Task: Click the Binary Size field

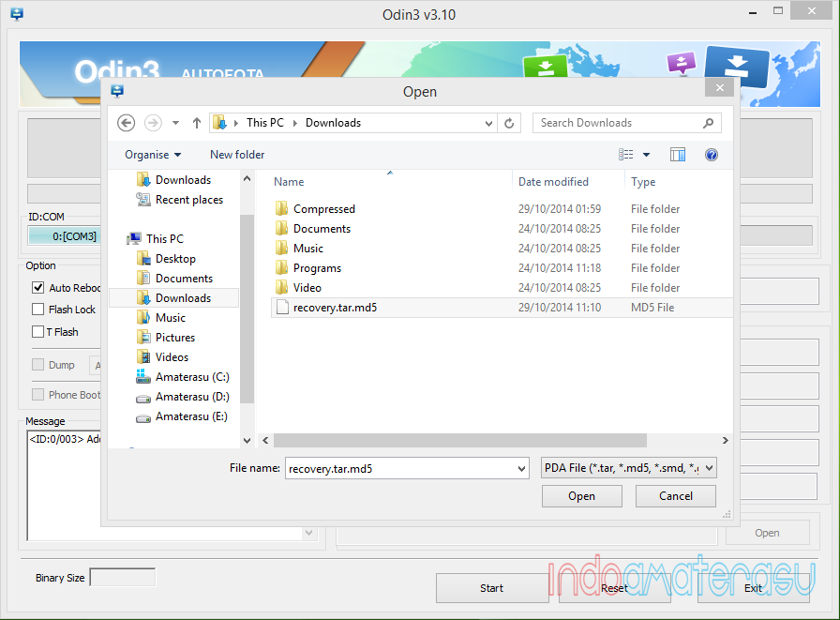Action: (123, 578)
